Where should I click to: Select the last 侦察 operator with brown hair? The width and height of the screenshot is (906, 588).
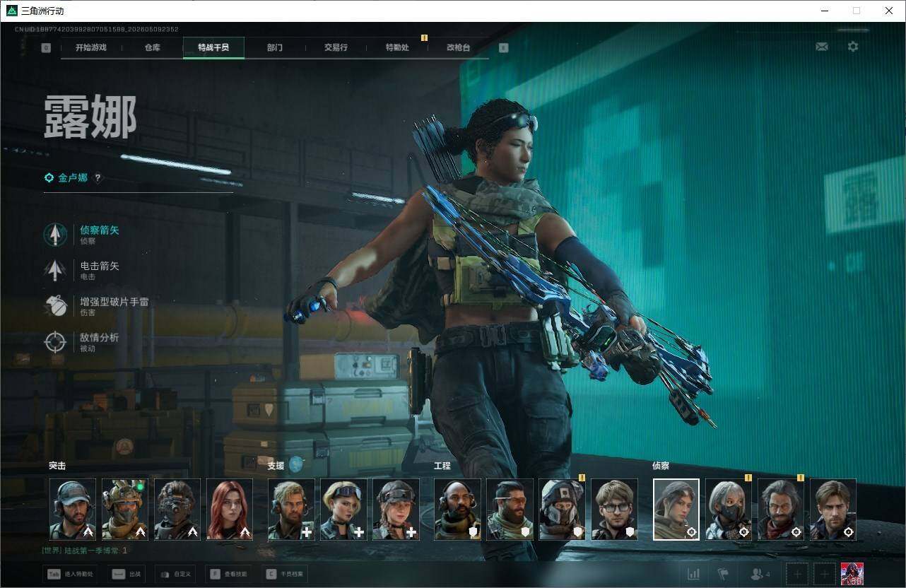coord(833,510)
